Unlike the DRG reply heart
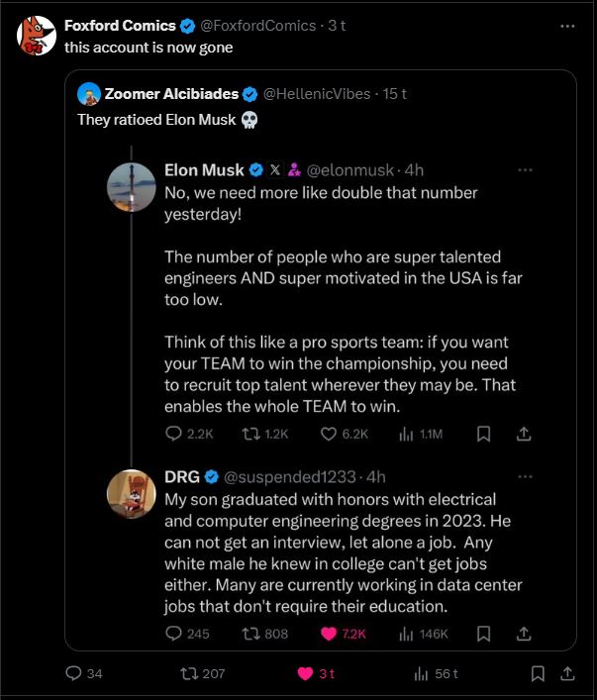 [x=330, y=633]
